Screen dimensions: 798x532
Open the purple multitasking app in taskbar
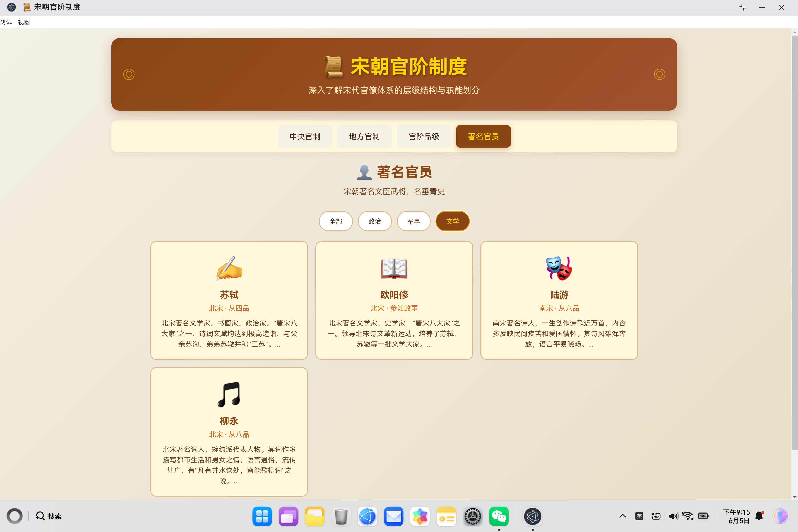289,516
